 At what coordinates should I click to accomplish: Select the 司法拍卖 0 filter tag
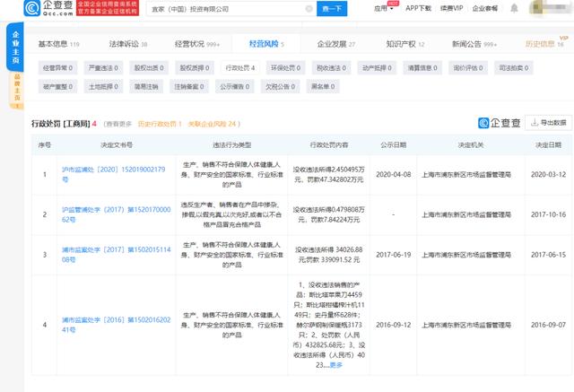(514, 67)
